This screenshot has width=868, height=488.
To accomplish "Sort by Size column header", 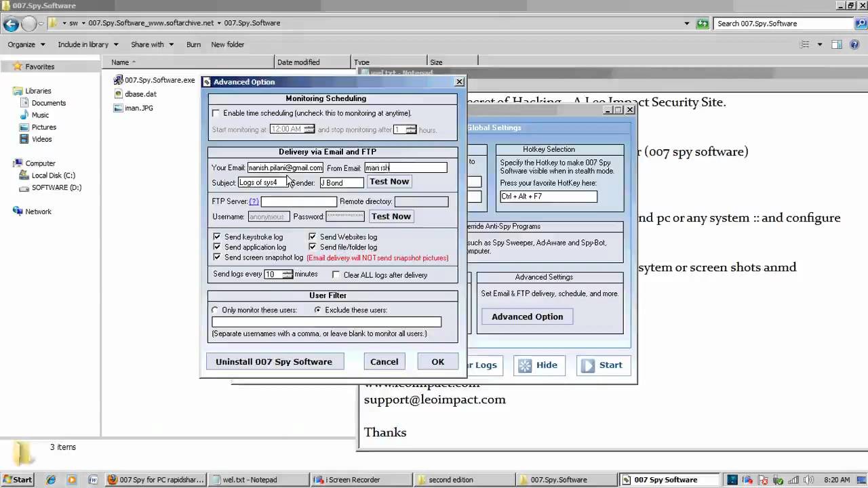I will click(x=452, y=62).
